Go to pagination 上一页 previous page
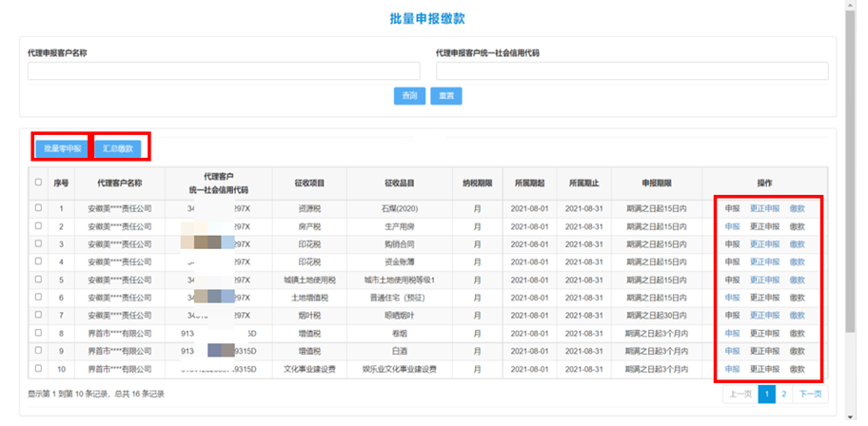The height and width of the screenshot is (426, 868). (740, 394)
